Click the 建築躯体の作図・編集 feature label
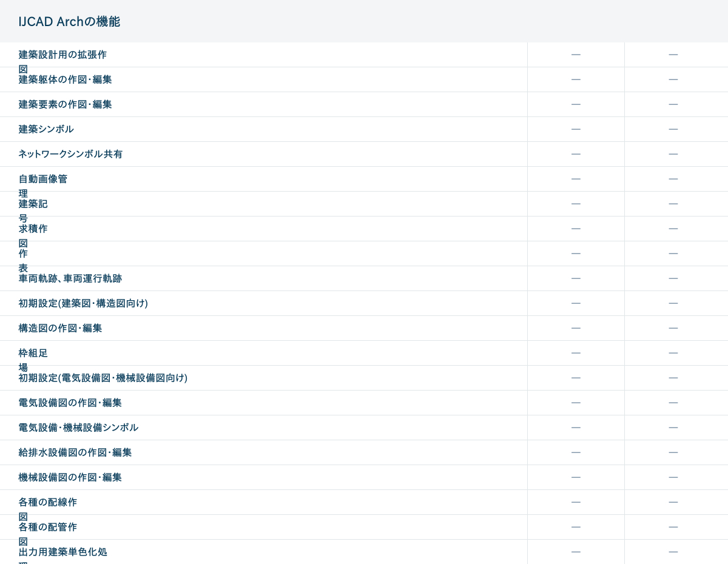 (65, 79)
